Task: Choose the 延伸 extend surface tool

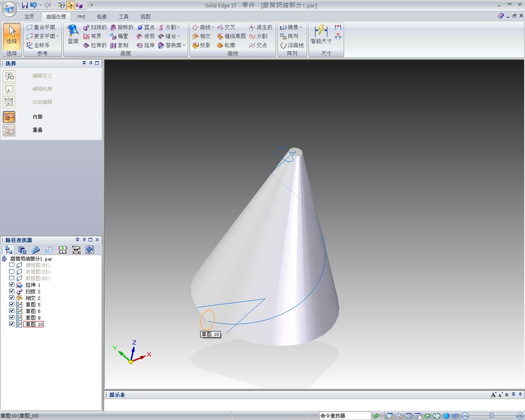Action: pyautogui.click(x=146, y=45)
